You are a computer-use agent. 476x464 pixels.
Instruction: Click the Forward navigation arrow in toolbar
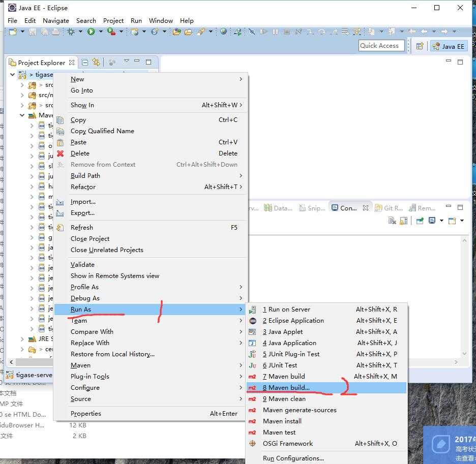444,32
